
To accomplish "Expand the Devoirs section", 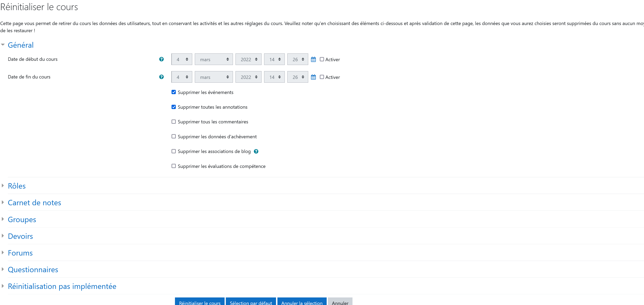I will pos(20,236).
